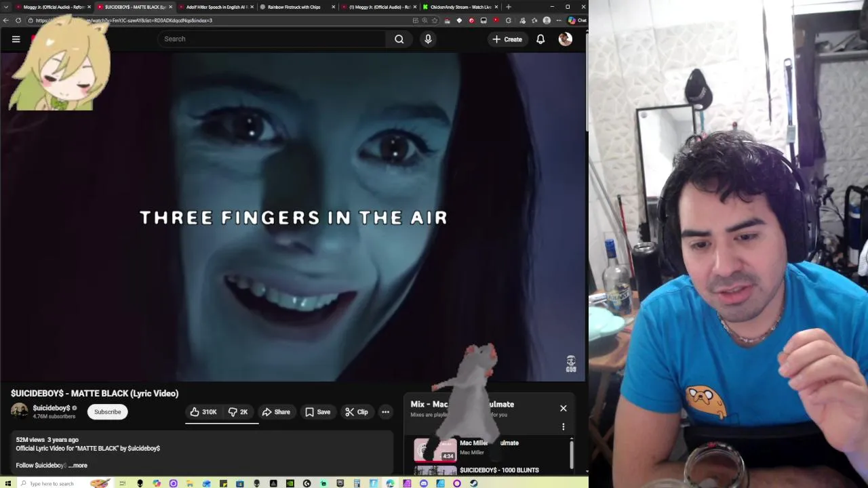Click the YouTube search text field
The height and width of the screenshot is (488, 868).
click(x=271, y=39)
